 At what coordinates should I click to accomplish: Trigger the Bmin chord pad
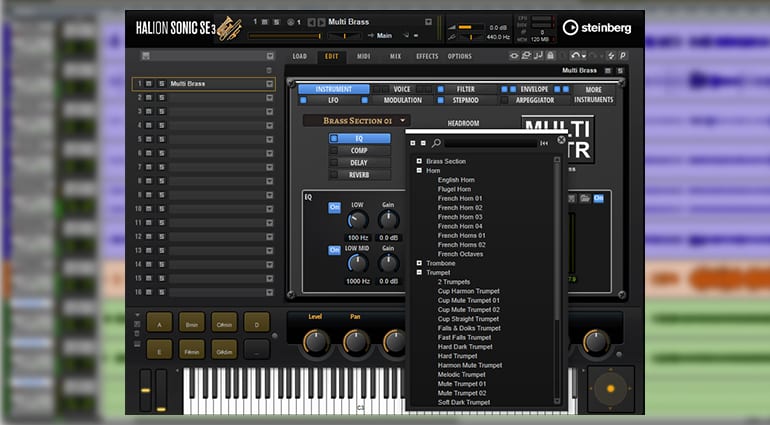pyautogui.click(x=192, y=322)
